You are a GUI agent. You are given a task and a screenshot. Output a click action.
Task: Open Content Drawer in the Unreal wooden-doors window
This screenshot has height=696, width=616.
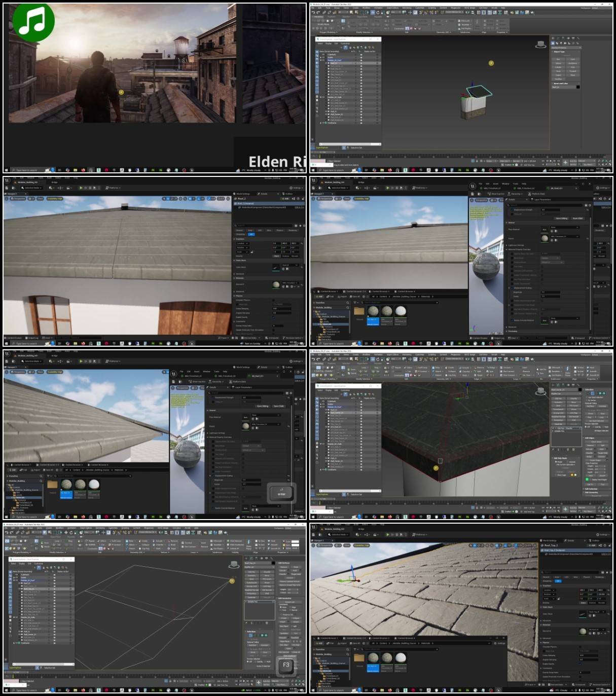[x=14, y=338]
